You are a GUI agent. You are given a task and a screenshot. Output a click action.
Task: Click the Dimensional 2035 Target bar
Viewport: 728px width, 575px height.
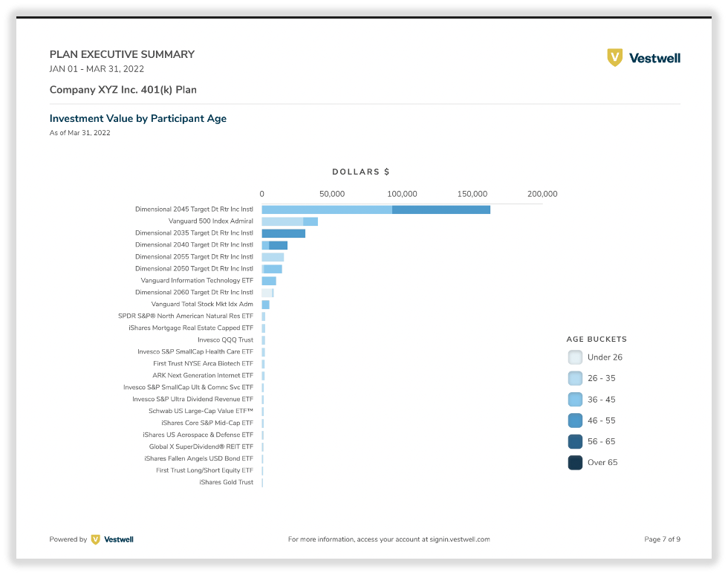click(283, 233)
